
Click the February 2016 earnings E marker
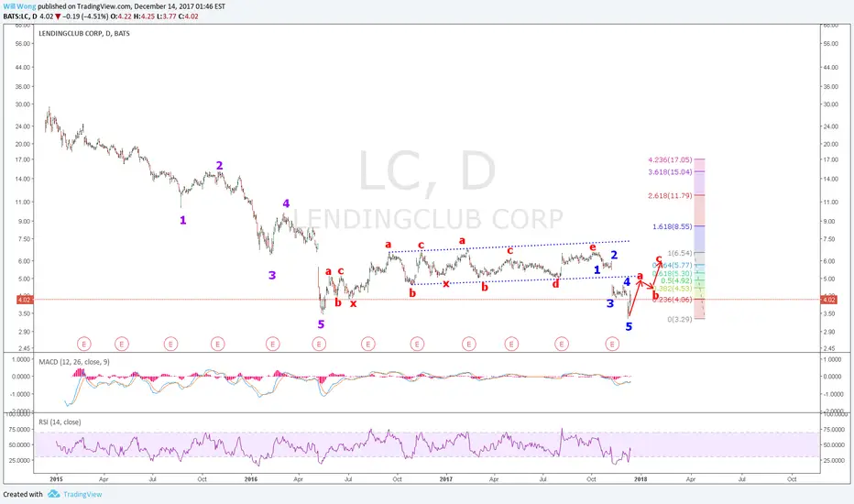(272, 344)
